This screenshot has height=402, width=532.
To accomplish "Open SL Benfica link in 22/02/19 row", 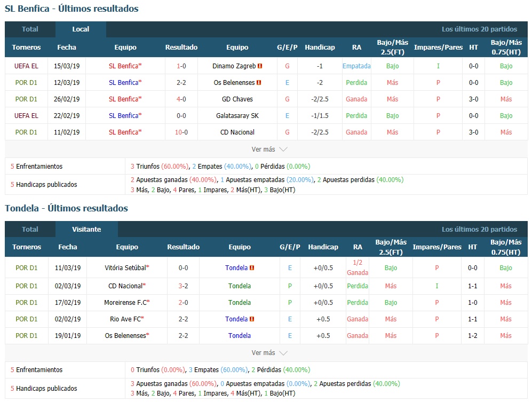I will click(125, 116).
